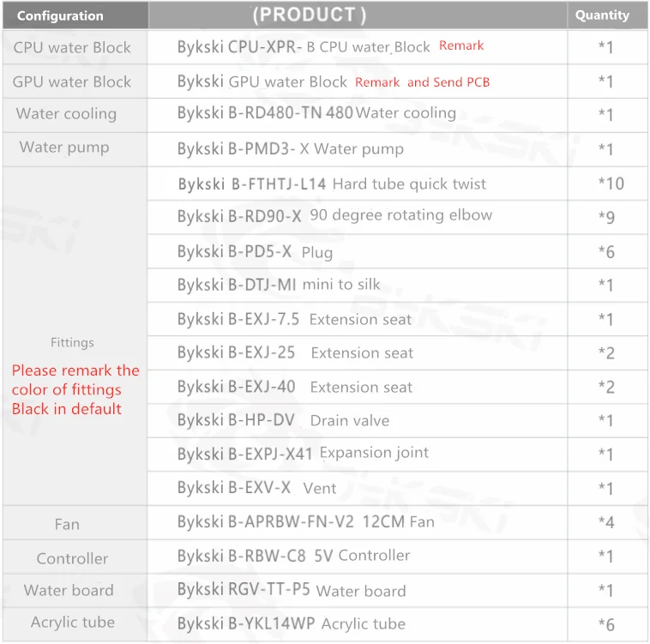
Task: Select the B-APRBW-FN-V2 12CM Fan entry
Action: [306, 521]
